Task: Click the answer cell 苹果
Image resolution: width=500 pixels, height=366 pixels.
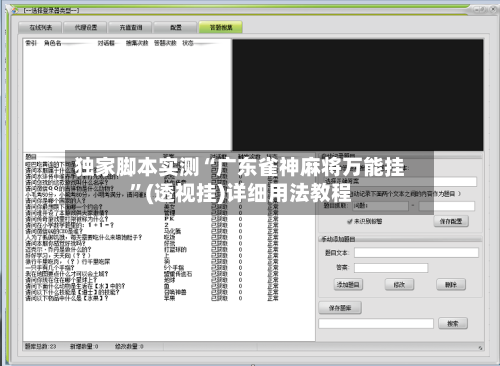Action: (x=169, y=298)
